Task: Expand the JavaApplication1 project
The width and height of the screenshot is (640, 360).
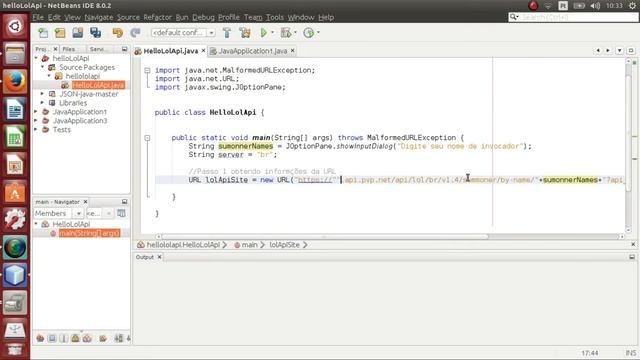Action: point(36,112)
